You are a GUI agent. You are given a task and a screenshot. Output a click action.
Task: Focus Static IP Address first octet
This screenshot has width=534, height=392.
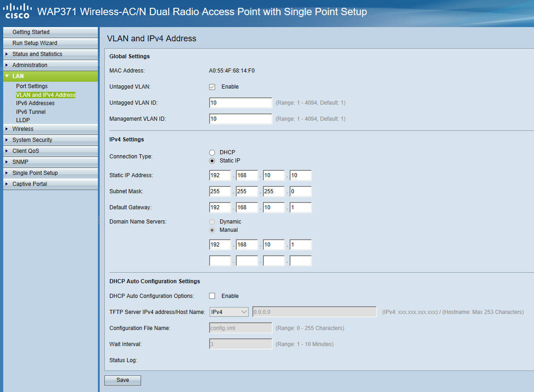(220, 175)
